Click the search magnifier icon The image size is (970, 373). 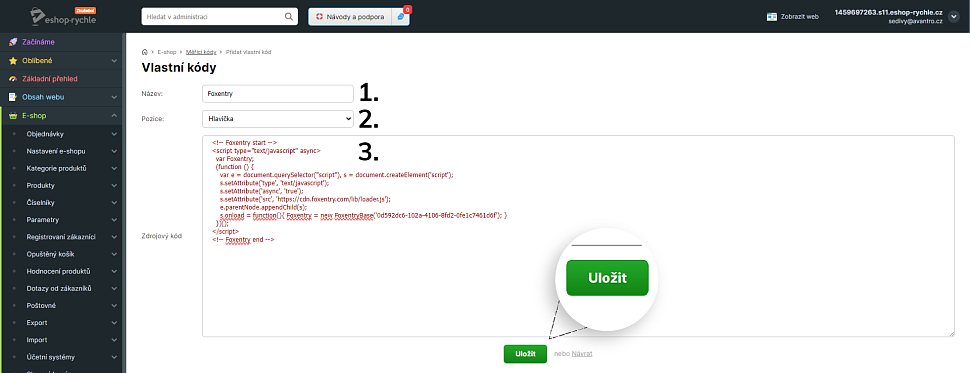point(289,17)
